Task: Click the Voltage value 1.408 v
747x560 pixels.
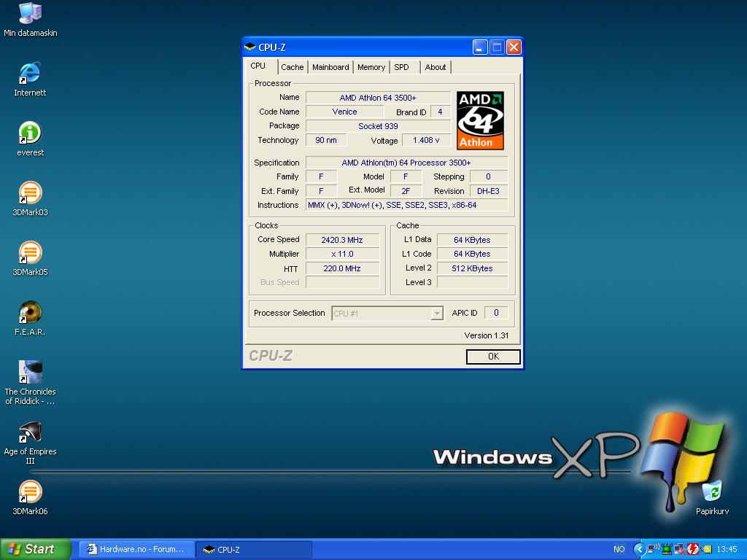Action: click(x=426, y=140)
